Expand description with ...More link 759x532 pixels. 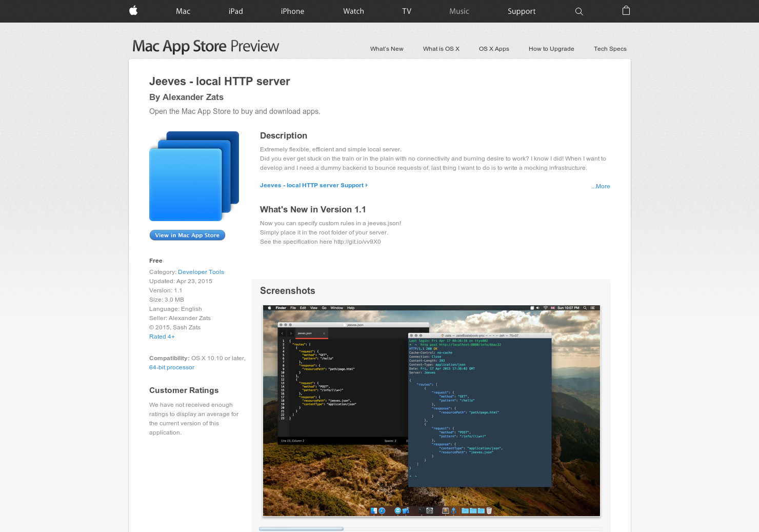[x=601, y=186]
